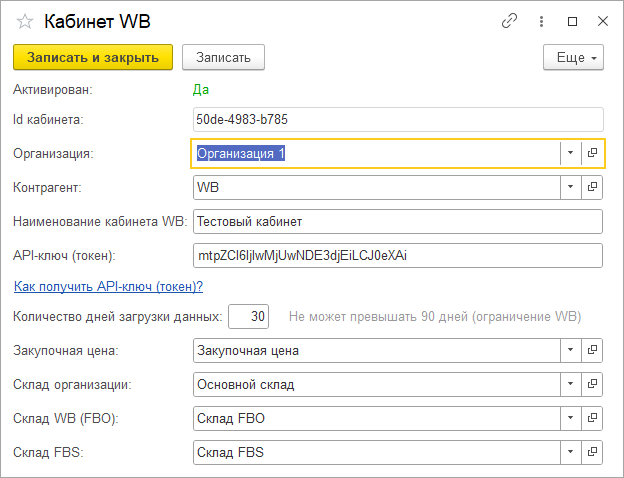Expand the Склад FBS dropdown
This screenshot has width=624, height=478.
[570, 452]
